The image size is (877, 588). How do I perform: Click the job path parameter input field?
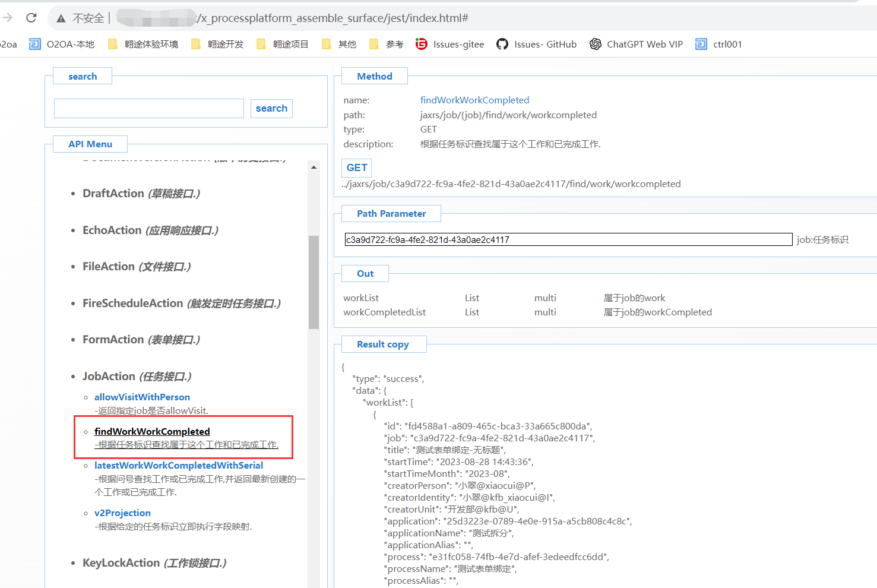[568, 239]
